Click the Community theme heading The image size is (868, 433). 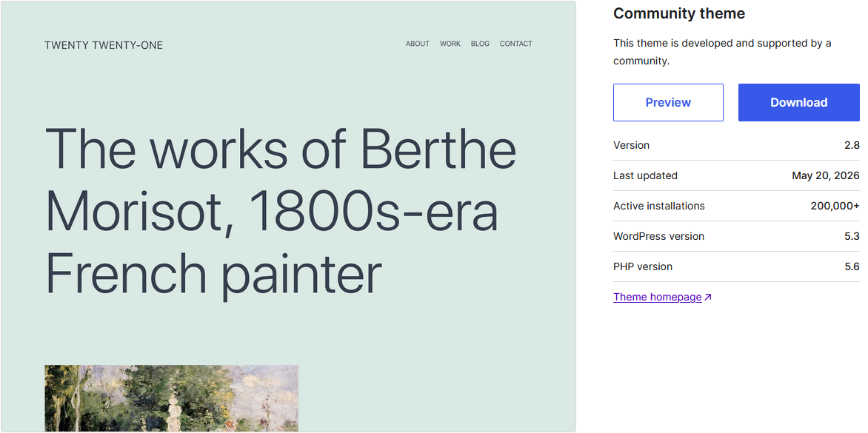click(x=679, y=14)
